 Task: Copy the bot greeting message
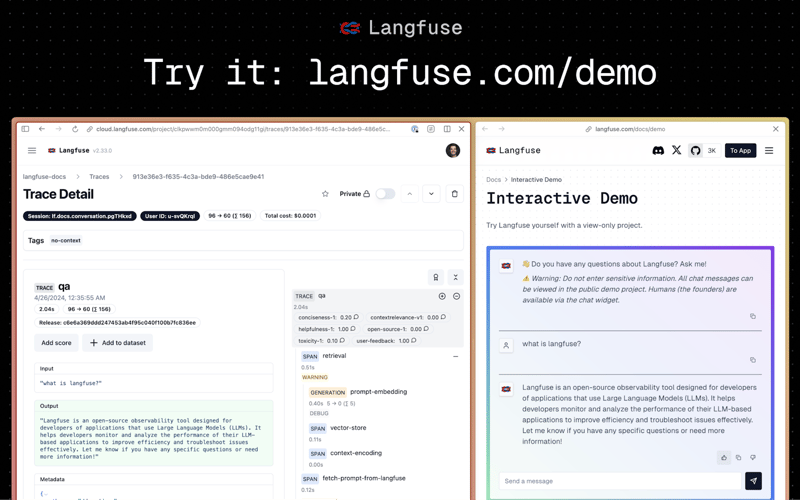coord(753,316)
